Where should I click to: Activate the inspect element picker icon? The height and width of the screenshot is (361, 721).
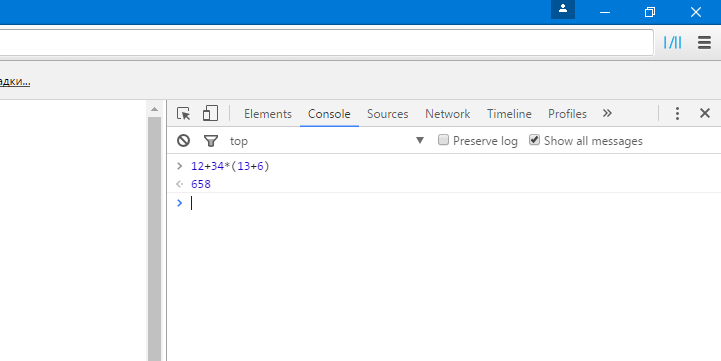(183, 114)
